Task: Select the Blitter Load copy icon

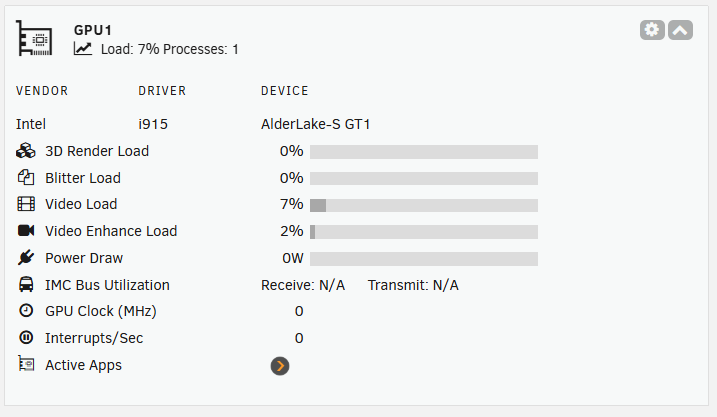Action: [26, 177]
